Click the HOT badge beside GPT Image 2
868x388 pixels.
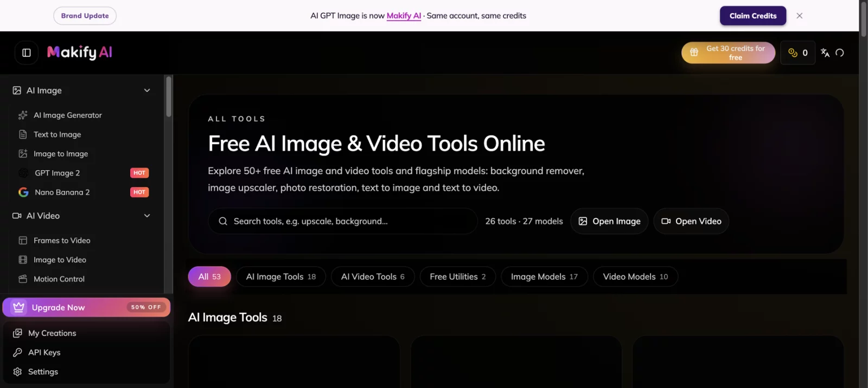(x=139, y=173)
